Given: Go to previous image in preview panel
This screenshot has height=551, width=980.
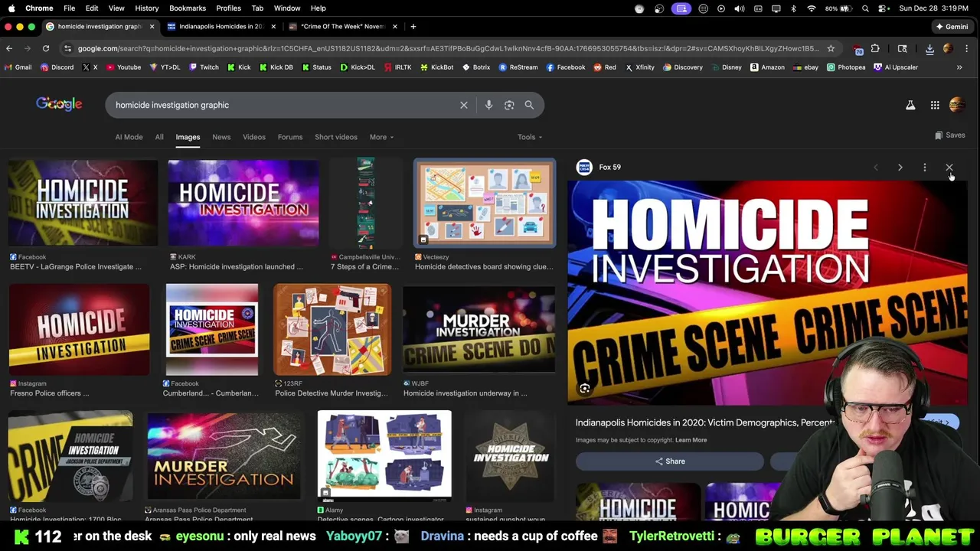Looking at the screenshot, I should pyautogui.click(x=876, y=167).
